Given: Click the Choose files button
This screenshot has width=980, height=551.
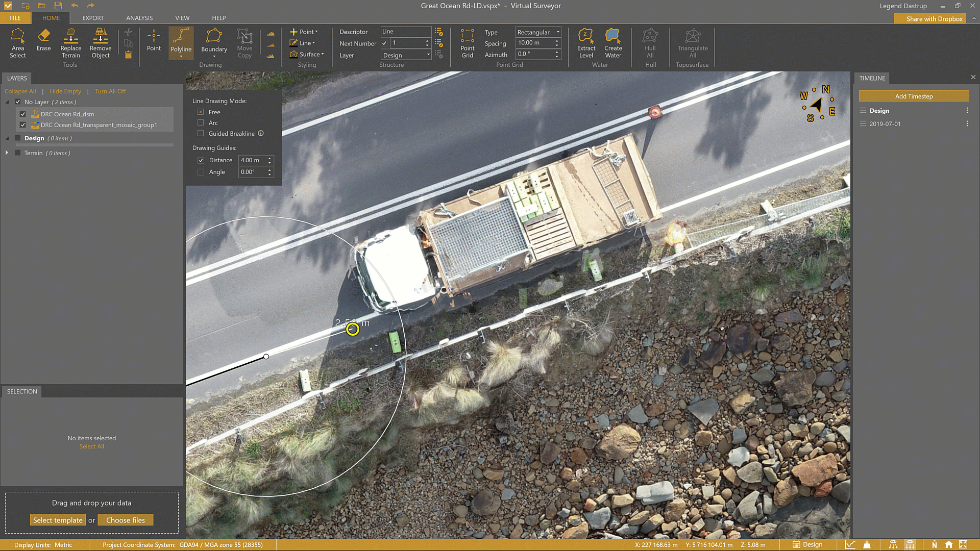Looking at the screenshot, I should pyautogui.click(x=126, y=520).
